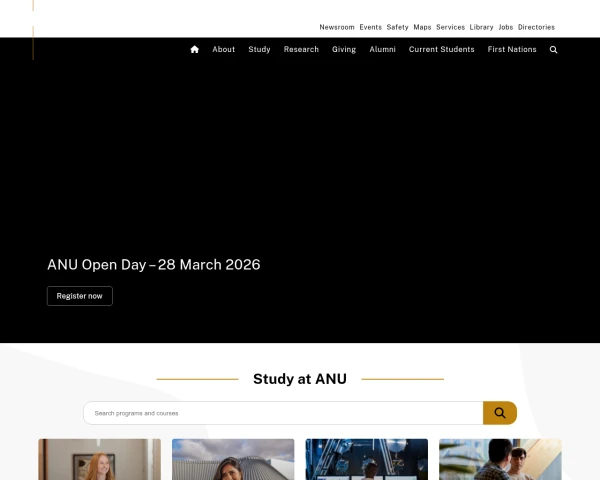The height and width of the screenshot is (480, 600).
Task: Open the card with red-haired woman
Action: [x=99, y=459]
